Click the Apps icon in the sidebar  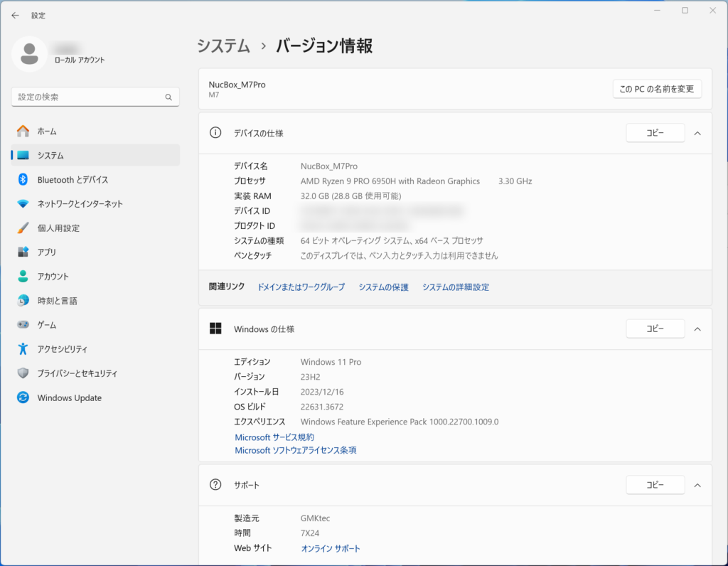[23, 252]
